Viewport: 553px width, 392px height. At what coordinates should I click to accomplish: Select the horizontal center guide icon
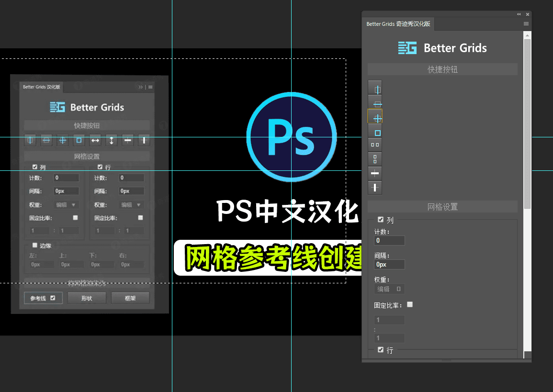point(375,102)
